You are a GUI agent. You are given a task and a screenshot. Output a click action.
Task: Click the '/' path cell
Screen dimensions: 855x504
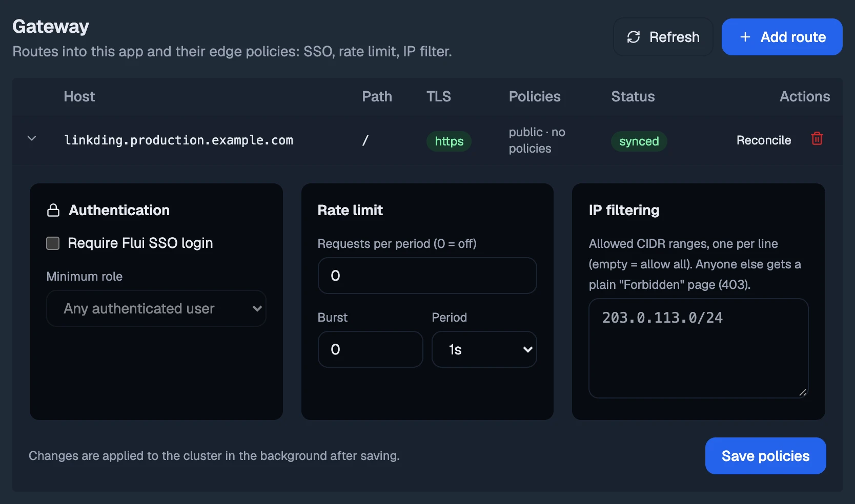(x=365, y=140)
